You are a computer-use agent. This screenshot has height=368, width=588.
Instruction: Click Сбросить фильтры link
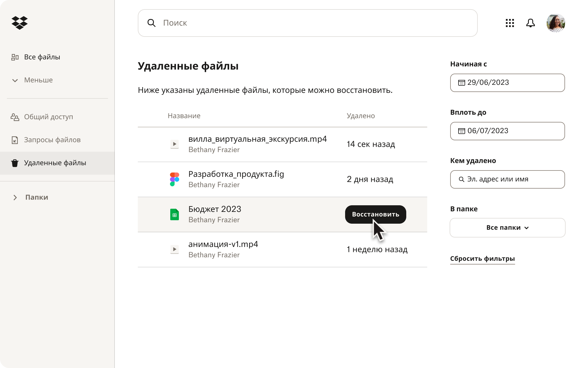click(482, 259)
